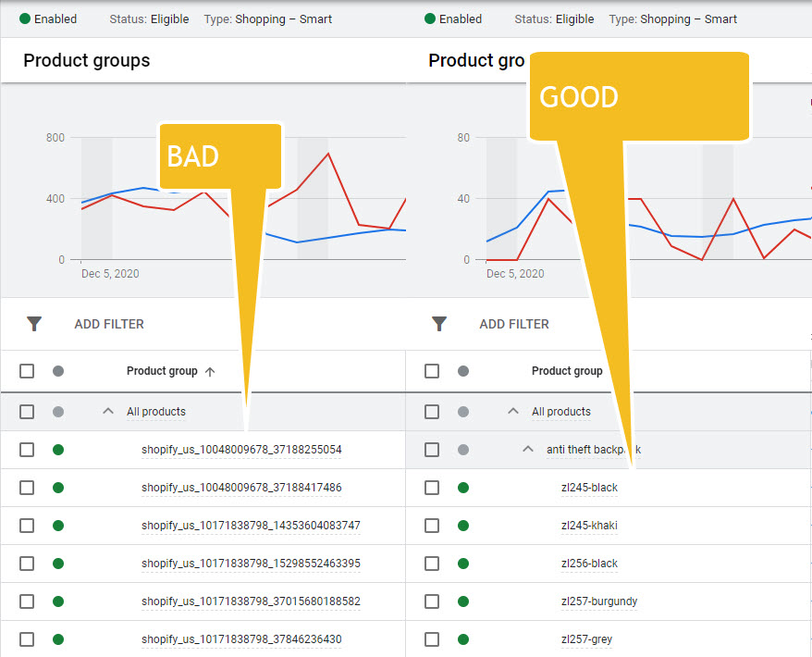
Task: Collapse the anti theft backpack group
Action: coord(528,450)
